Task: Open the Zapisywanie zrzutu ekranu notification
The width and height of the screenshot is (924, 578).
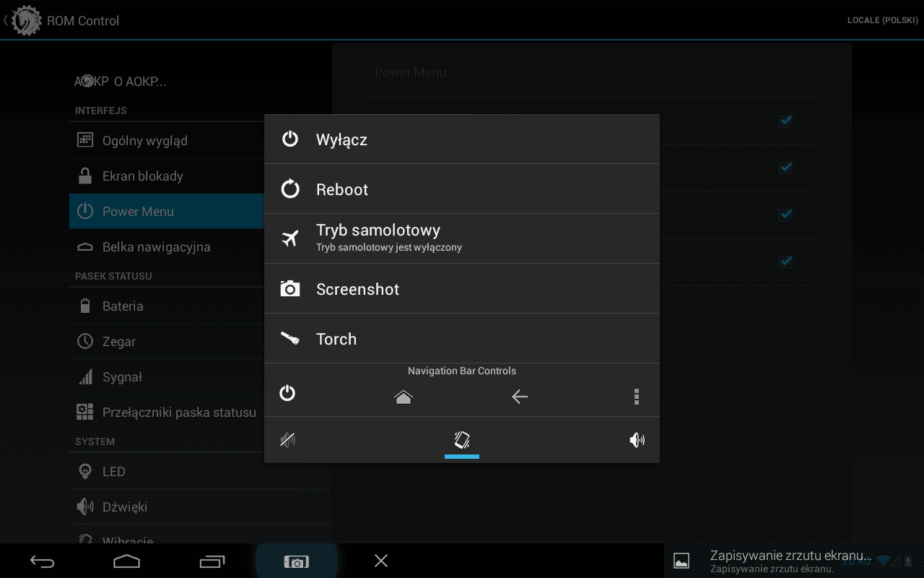Action: (772, 561)
